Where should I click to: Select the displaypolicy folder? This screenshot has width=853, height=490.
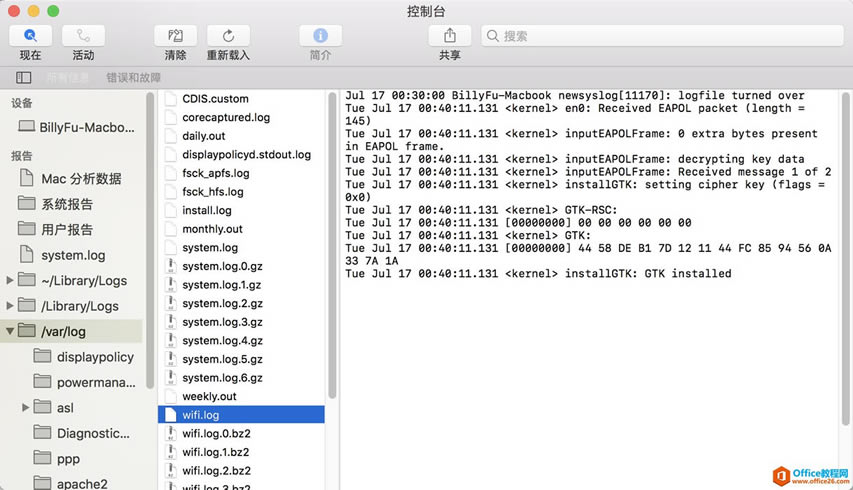(84, 357)
